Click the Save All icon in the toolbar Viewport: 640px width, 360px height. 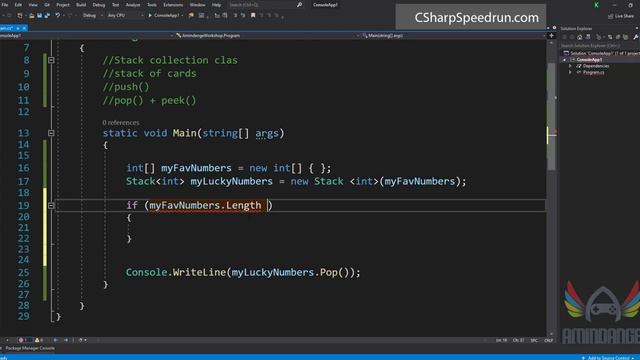pos(47,16)
